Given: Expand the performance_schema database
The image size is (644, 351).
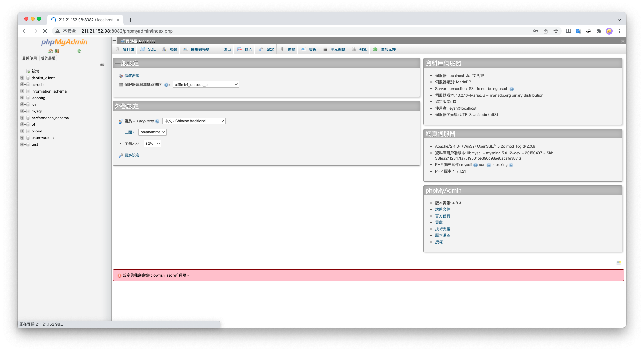Looking at the screenshot, I should (x=22, y=118).
